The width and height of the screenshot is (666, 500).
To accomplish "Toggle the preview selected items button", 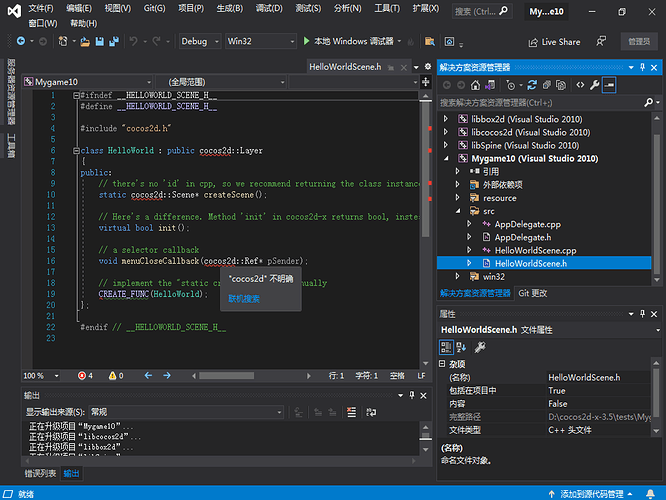I will tap(608, 86).
